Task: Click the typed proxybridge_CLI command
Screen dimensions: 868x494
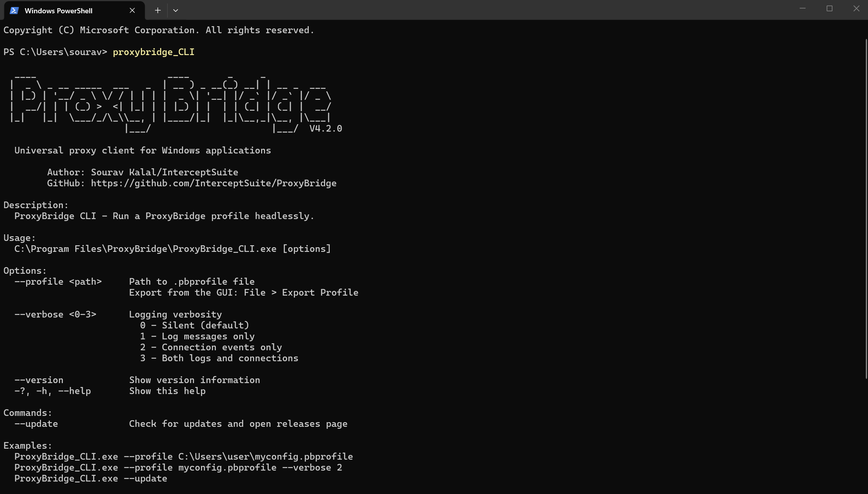Action: tap(154, 52)
